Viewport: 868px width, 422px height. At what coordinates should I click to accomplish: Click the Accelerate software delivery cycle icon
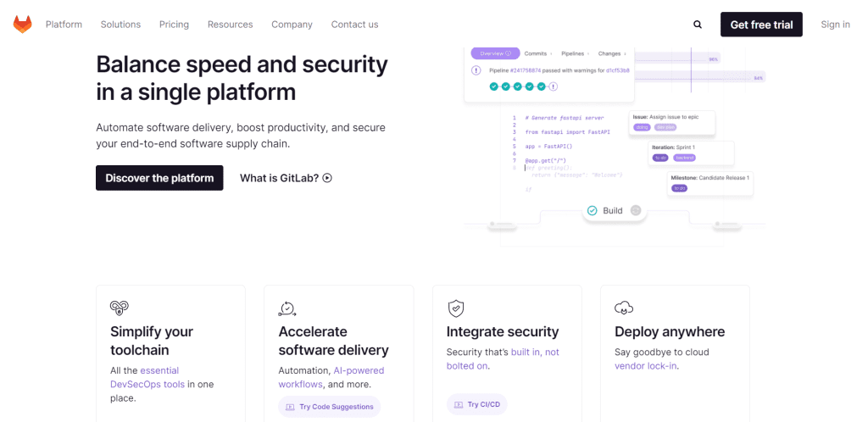click(287, 308)
